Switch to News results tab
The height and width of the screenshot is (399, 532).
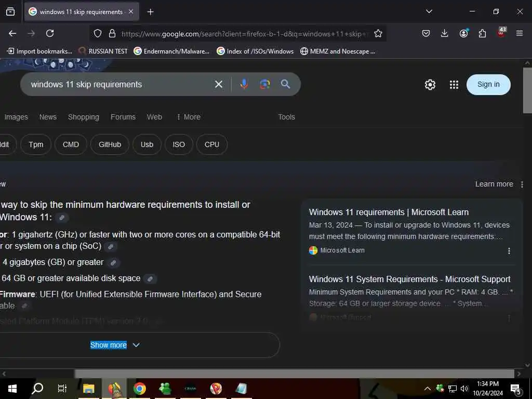[48, 117]
